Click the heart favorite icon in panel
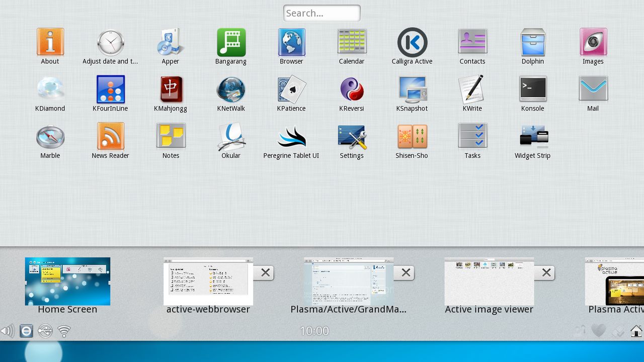 pyautogui.click(x=598, y=331)
